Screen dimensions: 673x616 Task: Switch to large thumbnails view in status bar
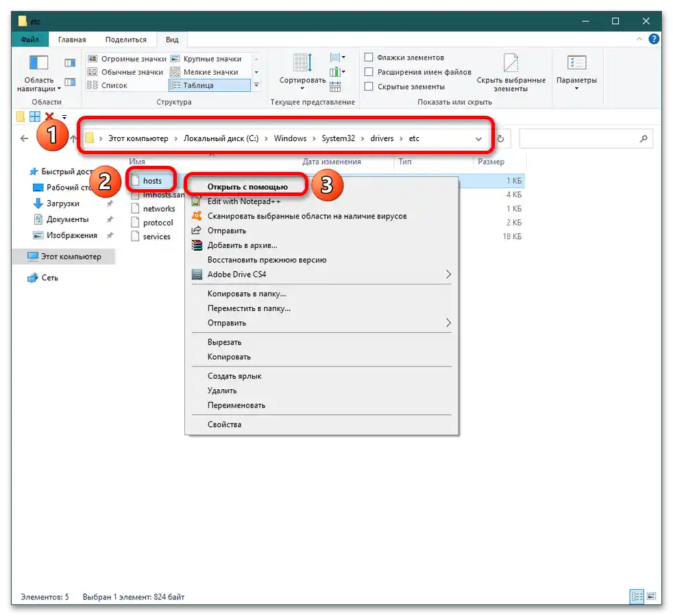pyautogui.click(x=651, y=596)
